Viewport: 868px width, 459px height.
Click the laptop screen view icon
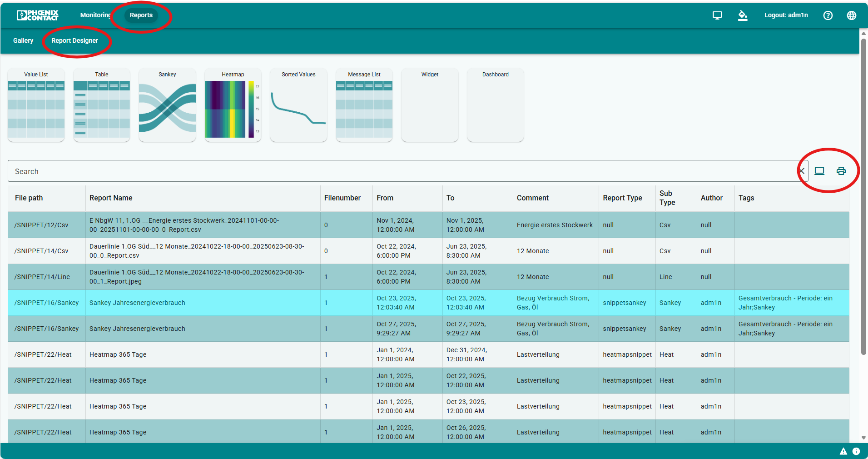point(819,171)
